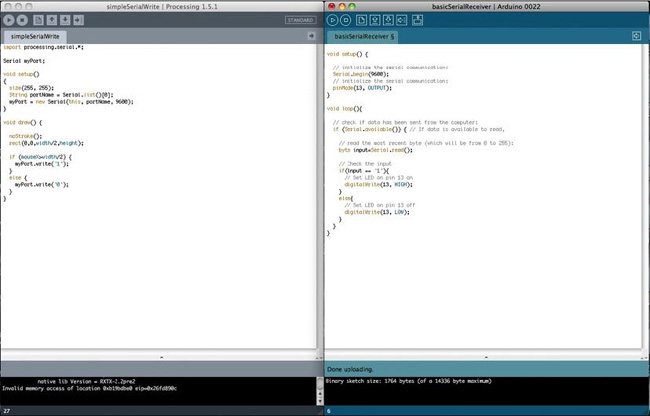Click the myPort.write('1'); line

pyautogui.click(x=42, y=164)
